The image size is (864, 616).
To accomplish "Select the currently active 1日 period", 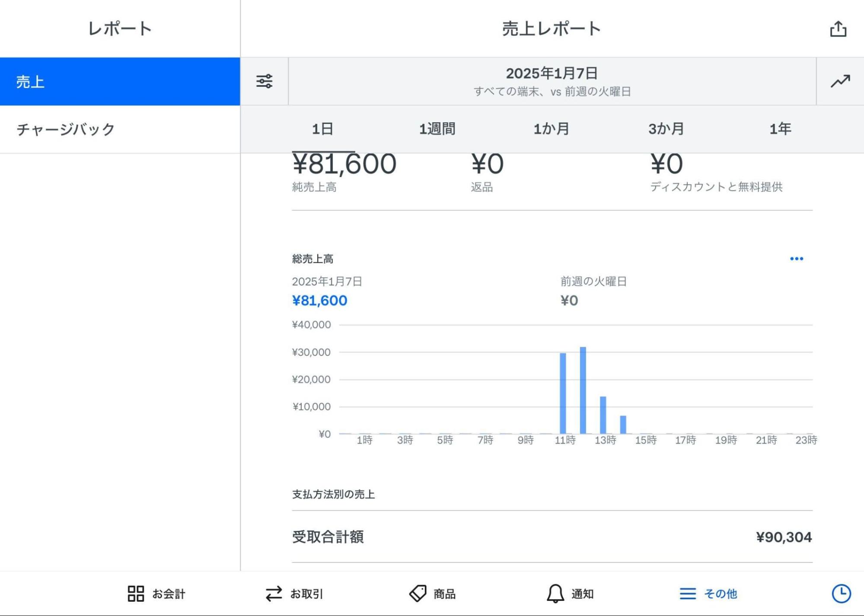I will (x=322, y=128).
